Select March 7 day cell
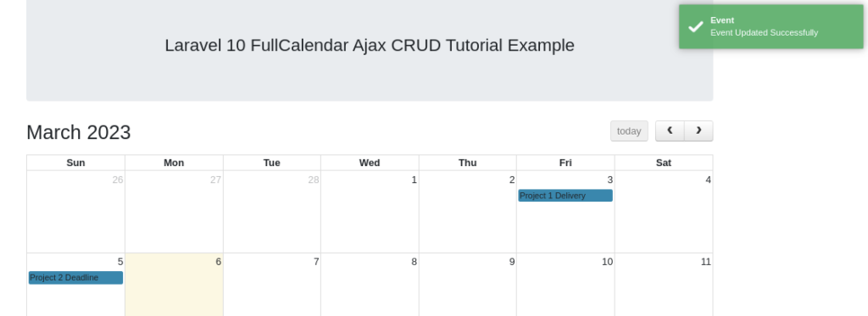The height and width of the screenshot is (316, 868). 272,285
